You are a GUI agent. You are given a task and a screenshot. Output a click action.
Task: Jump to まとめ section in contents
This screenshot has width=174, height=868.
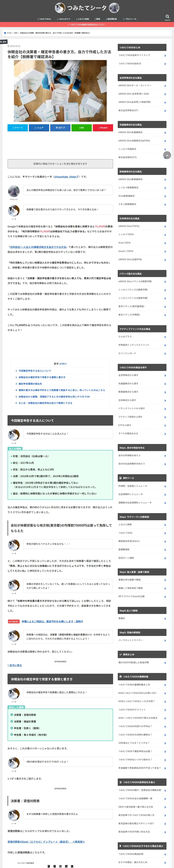[44, 403]
